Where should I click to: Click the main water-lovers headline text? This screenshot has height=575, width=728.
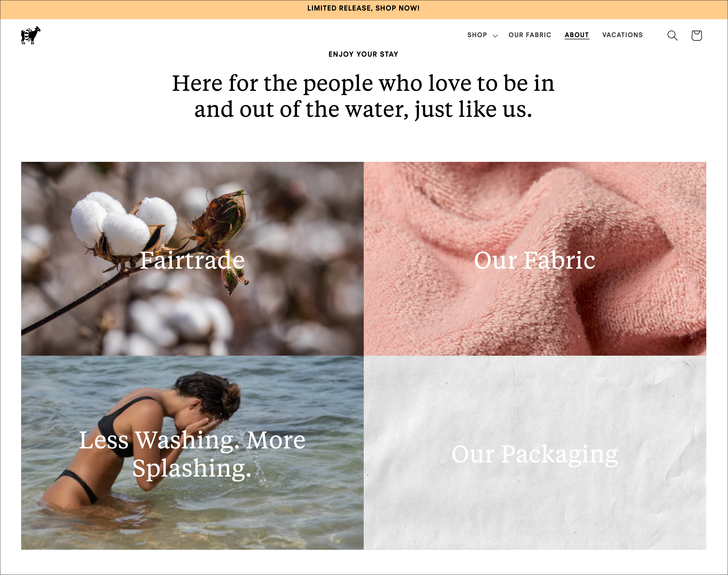pos(363,96)
